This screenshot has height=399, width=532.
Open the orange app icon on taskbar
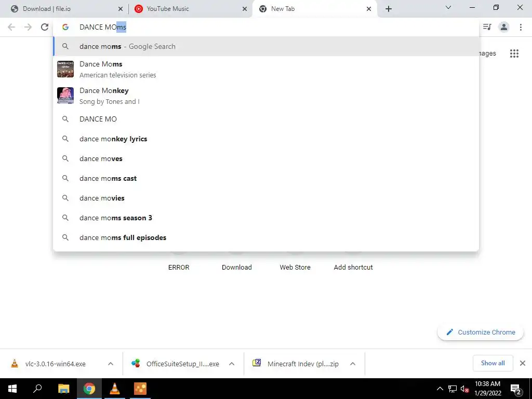(x=140, y=389)
